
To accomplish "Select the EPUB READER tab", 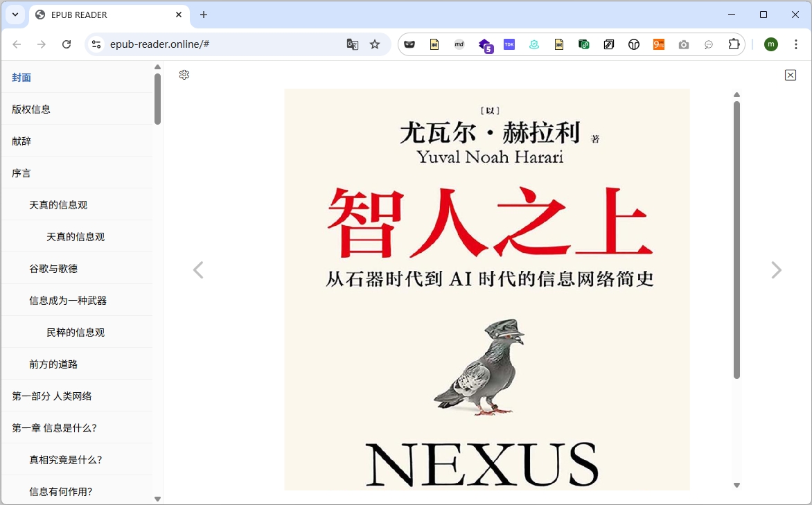I will (x=109, y=15).
